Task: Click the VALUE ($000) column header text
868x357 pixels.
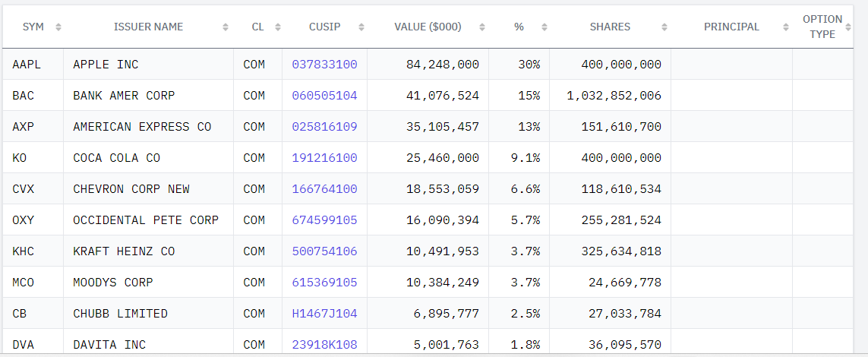Action: point(428,27)
